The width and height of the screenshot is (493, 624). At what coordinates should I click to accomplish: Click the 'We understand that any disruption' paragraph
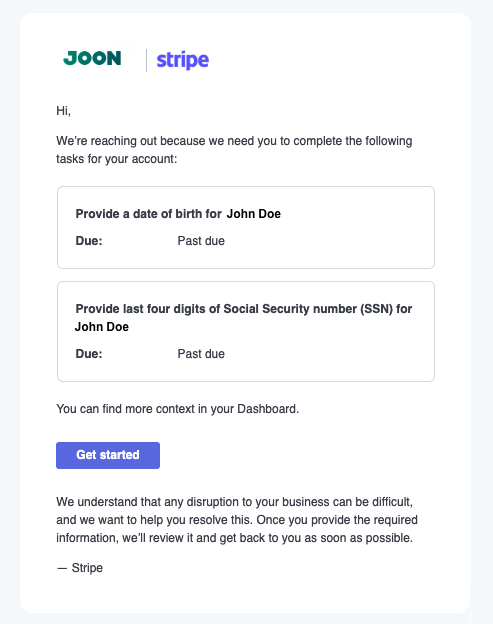point(237,520)
